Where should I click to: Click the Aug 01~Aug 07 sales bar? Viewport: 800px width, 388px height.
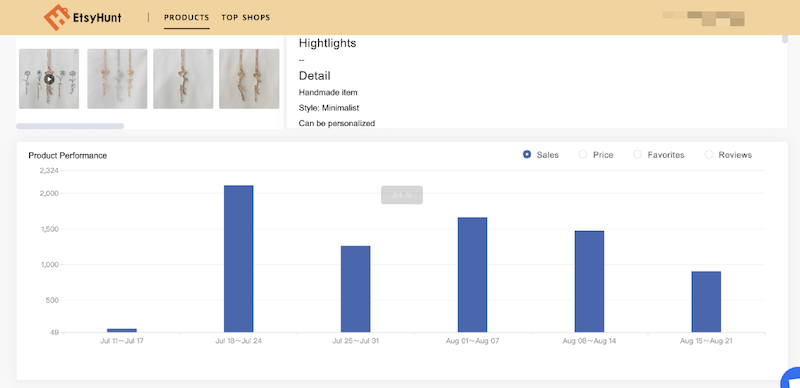pos(472,275)
